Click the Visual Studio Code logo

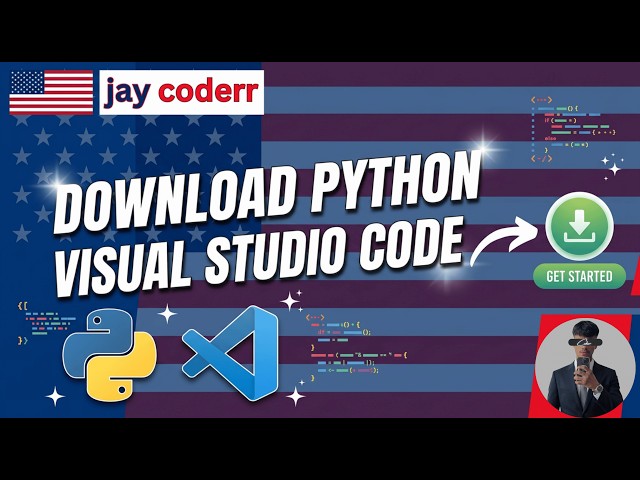pos(230,353)
